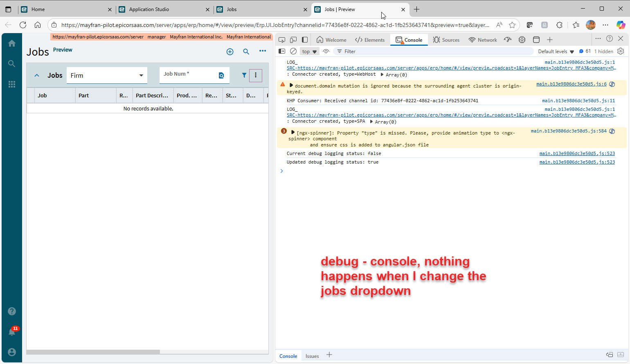Click the Jobs page search magnifier icon
630x364 pixels.
[246, 52]
